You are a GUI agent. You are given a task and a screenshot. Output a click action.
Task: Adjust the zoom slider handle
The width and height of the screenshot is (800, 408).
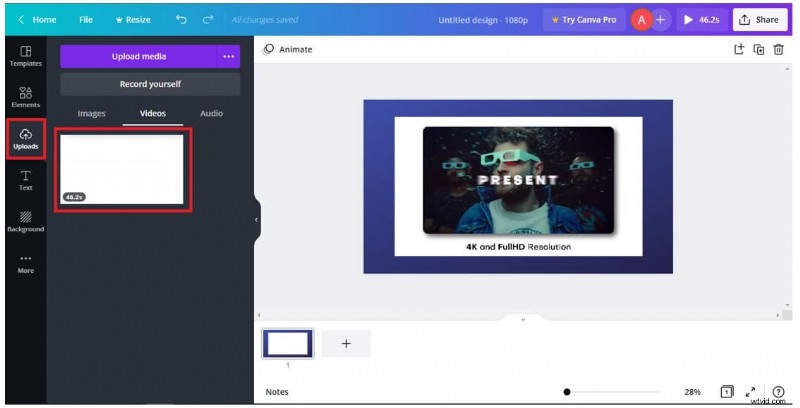coord(566,392)
